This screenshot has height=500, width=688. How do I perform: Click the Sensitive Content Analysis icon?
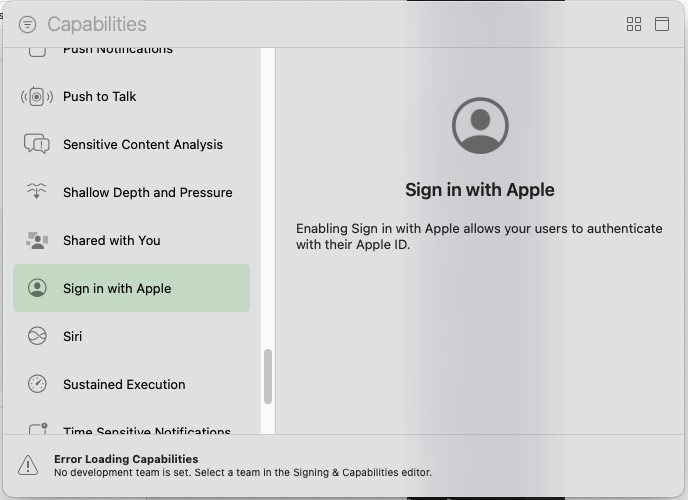37,144
